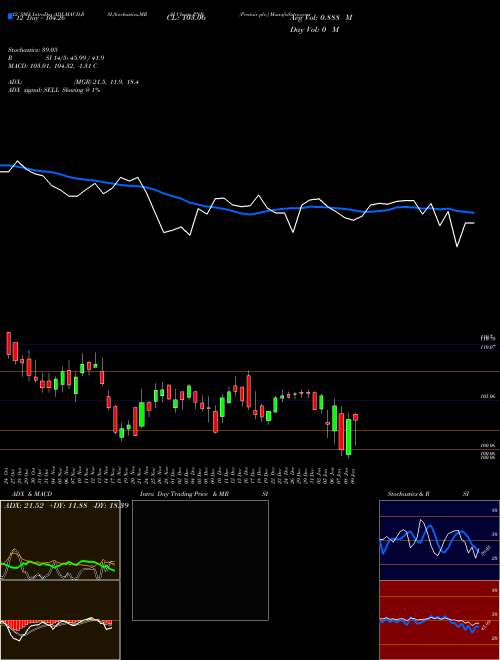
Task: Click the '(MGR) 21.5, 11.9, 18.4' ADX values
Action: pos(106,82)
